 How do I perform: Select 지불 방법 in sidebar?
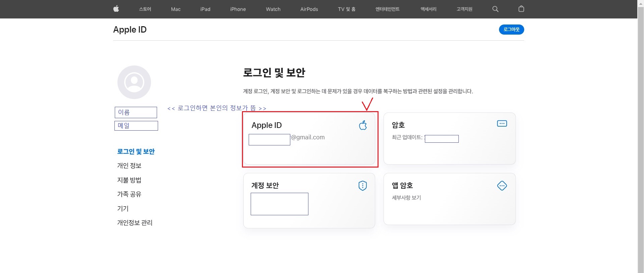pos(129,180)
